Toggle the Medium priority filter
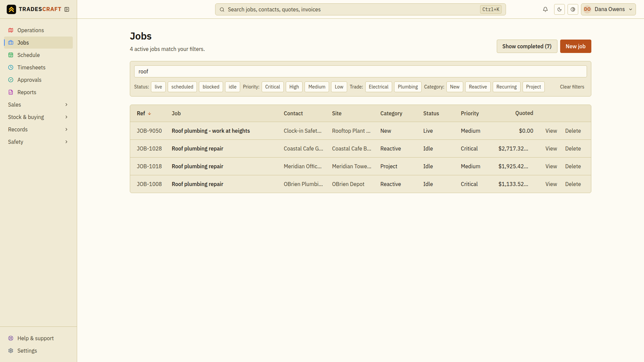 coord(317,87)
